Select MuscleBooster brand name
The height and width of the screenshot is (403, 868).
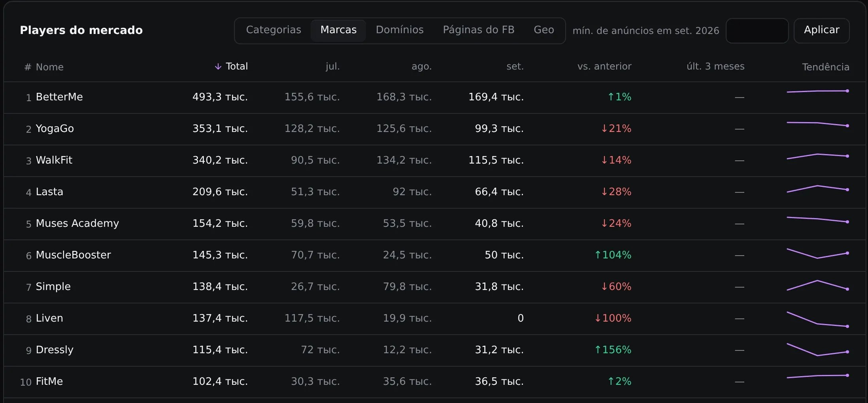point(74,255)
